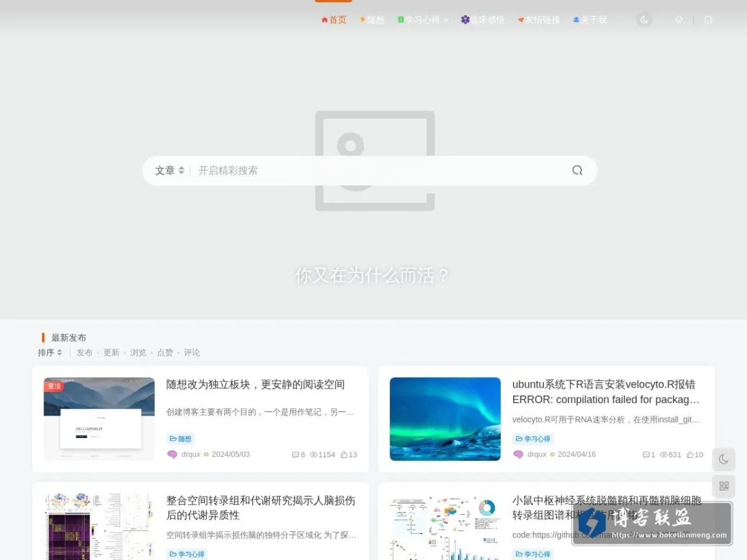The width and height of the screenshot is (747, 560).
Task: Click 学习心得 tag on the 小鼠中枢神经系统 post
Action: (533, 554)
